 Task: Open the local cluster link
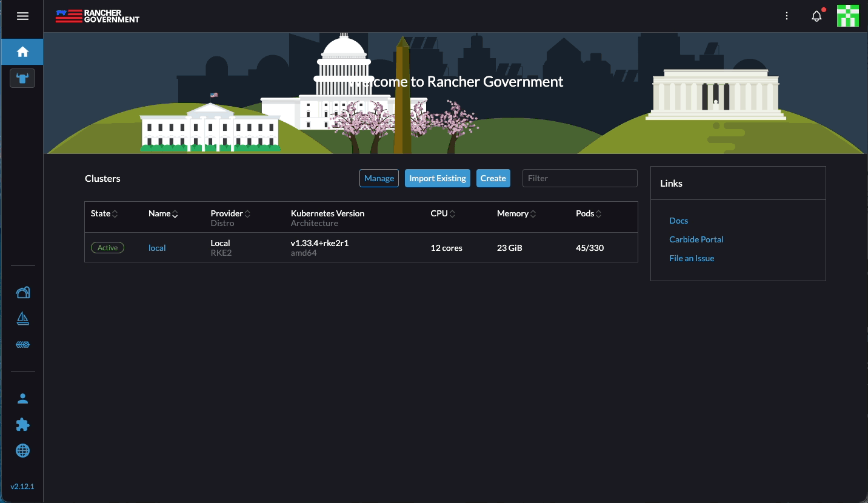click(x=157, y=248)
